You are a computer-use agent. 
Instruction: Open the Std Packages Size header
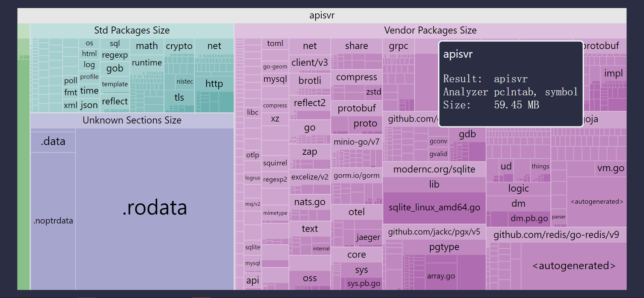132,31
